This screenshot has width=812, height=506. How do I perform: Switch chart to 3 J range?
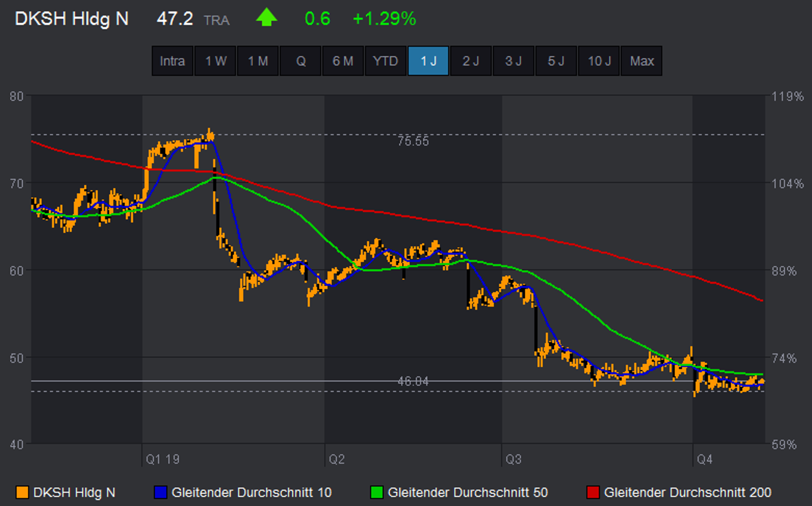pyautogui.click(x=513, y=61)
